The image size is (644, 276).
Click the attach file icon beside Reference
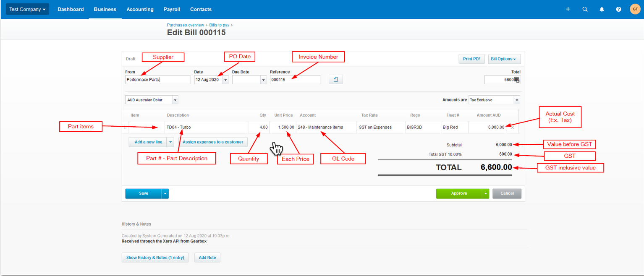336,79
